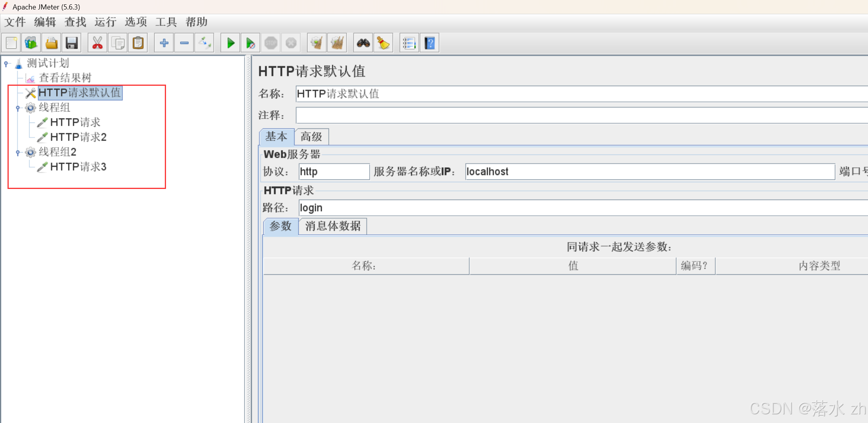Screen dimensions: 868x423
Task: Click the Reset search brush icon
Action: click(383, 43)
